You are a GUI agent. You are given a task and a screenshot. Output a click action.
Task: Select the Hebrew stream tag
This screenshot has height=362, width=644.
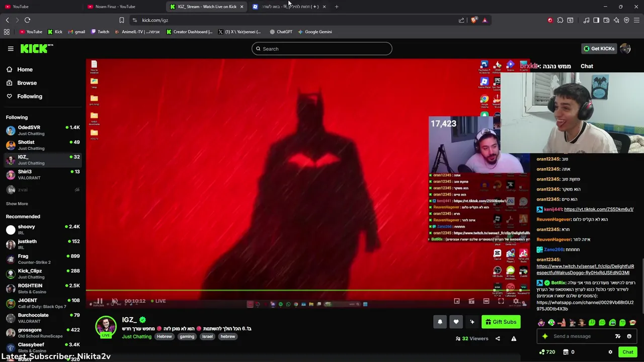pyautogui.click(x=164, y=336)
